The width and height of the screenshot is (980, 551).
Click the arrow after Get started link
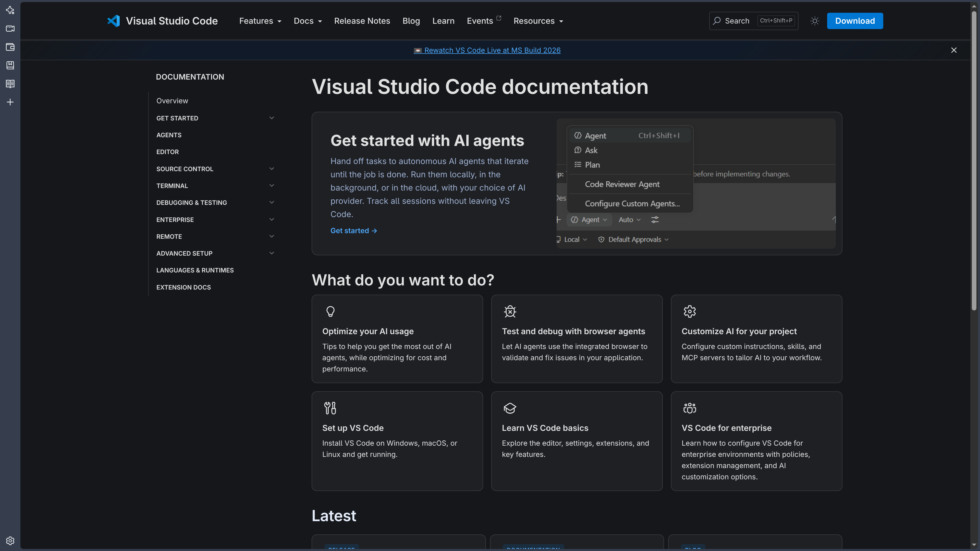374,231
